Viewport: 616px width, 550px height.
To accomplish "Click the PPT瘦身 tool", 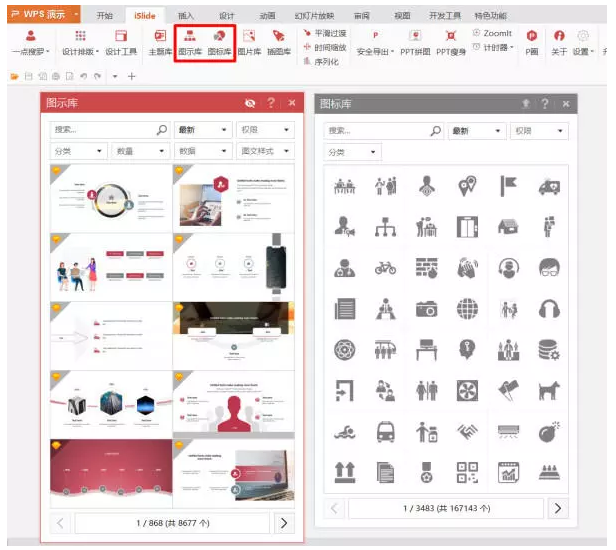I will pyautogui.click(x=451, y=43).
